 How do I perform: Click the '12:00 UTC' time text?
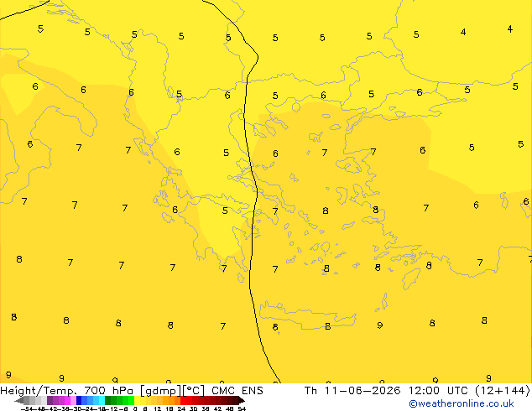tap(436, 391)
